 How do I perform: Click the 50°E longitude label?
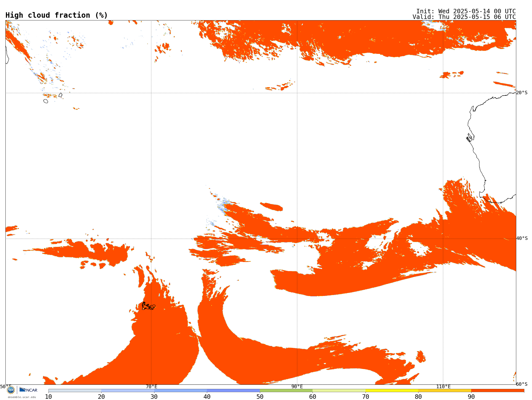pos(6,387)
